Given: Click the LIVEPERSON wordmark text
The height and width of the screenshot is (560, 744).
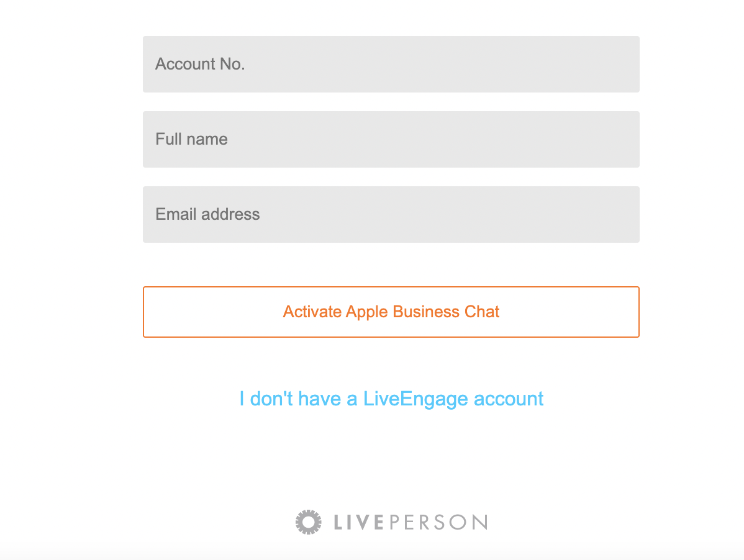Looking at the screenshot, I should (x=411, y=522).
